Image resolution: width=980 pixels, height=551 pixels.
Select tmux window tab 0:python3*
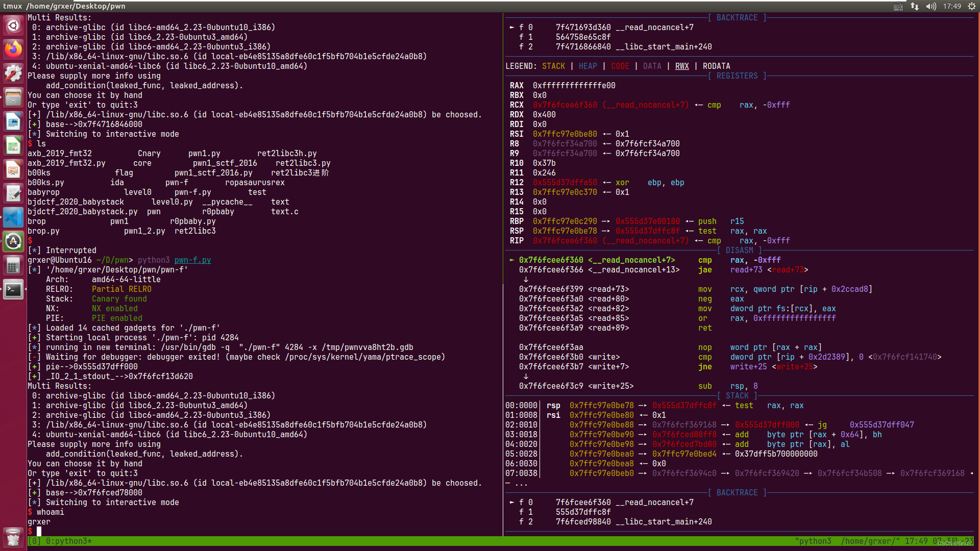(69, 541)
